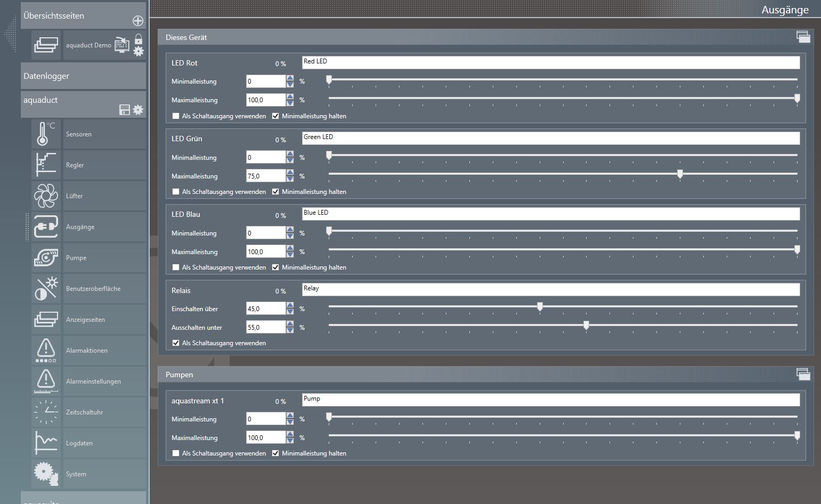The image size is (821, 504).
Task: Select the Regler controller curve icon
Action: click(x=46, y=165)
